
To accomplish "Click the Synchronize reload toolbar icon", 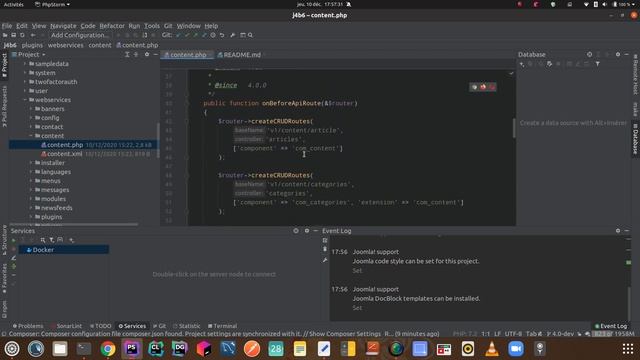I will coord(22,35).
